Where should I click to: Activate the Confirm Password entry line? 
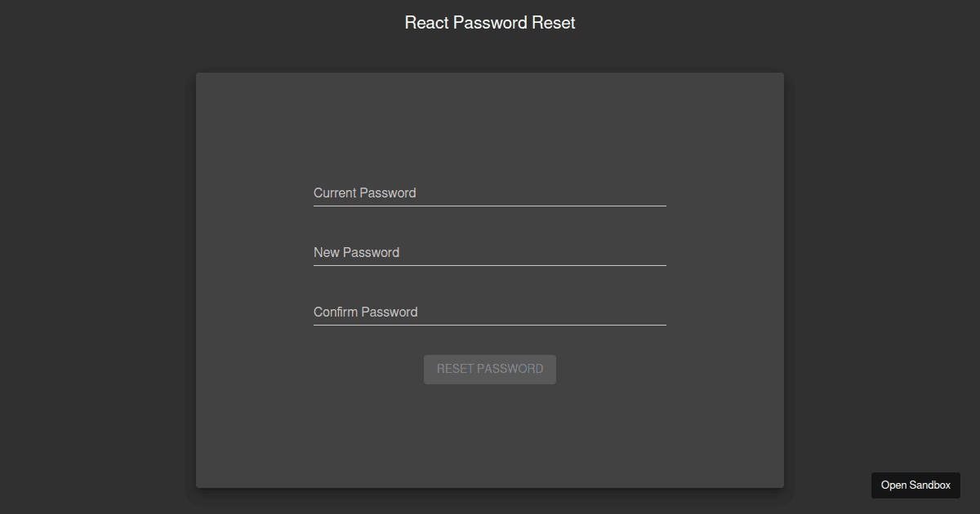490,315
